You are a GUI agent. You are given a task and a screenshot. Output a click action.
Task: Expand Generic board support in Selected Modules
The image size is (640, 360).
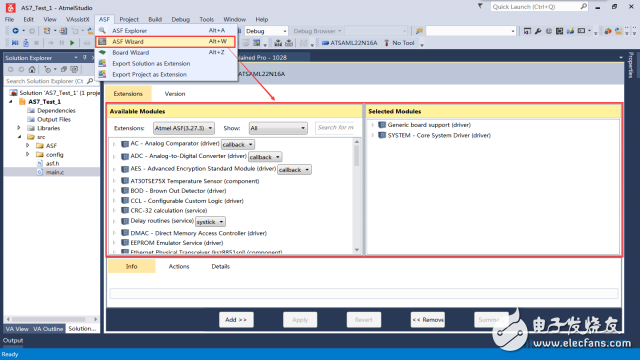373,125
